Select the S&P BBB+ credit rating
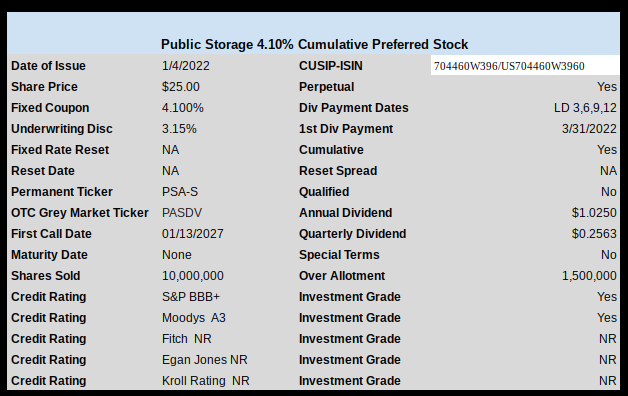 point(191,297)
